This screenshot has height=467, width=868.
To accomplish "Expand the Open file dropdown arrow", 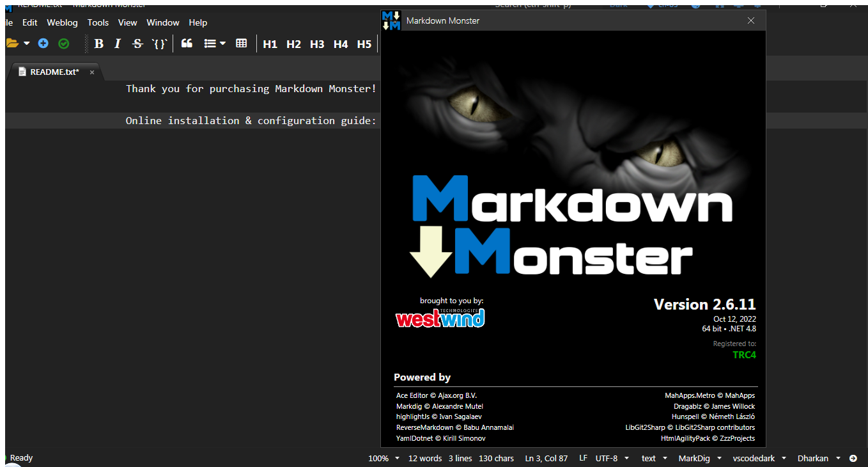I will 27,44.
